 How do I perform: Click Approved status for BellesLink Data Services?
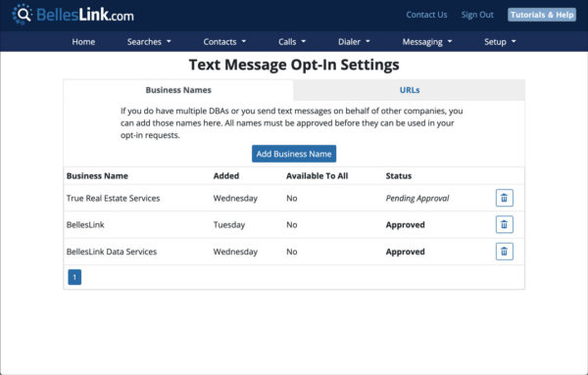click(x=405, y=252)
